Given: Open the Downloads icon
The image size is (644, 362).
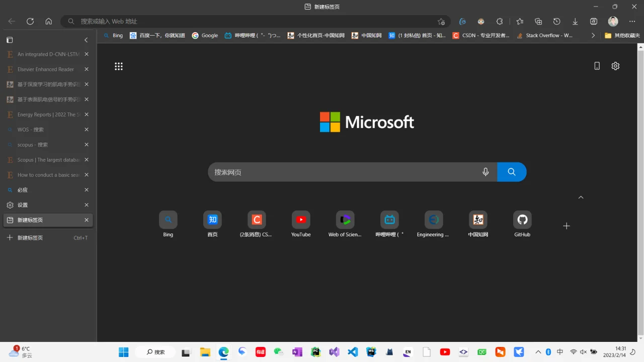Looking at the screenshot, I should (x=575, y=22).
